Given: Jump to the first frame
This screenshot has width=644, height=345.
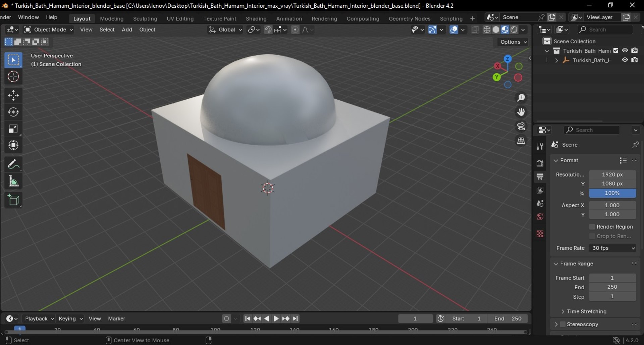Looking at the screenshot, I should click(248, 318).
